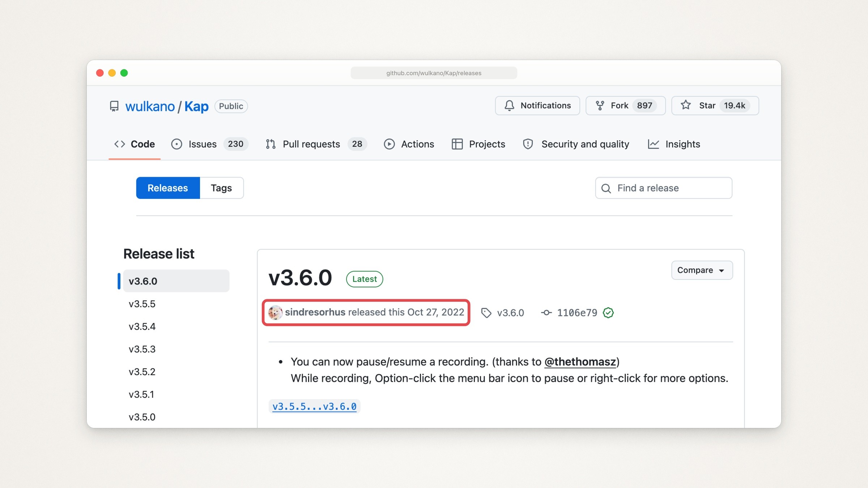Select v3.5.1 in the Release list

(x=141, y=395)
